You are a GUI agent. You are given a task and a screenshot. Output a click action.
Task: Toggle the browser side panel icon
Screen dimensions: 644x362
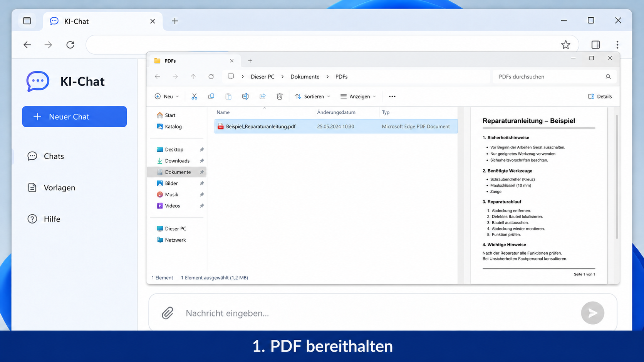[595, 45]
